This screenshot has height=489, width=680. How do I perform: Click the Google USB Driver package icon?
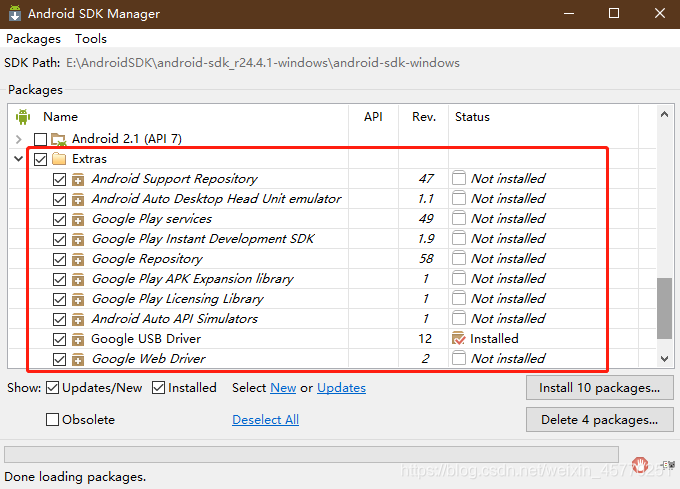(x=78, y=339)
